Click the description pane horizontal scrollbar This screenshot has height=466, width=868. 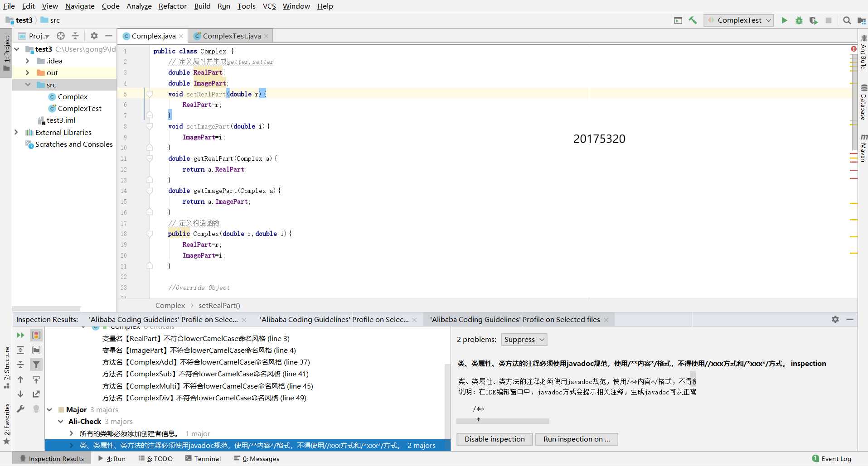coord(503,421)
